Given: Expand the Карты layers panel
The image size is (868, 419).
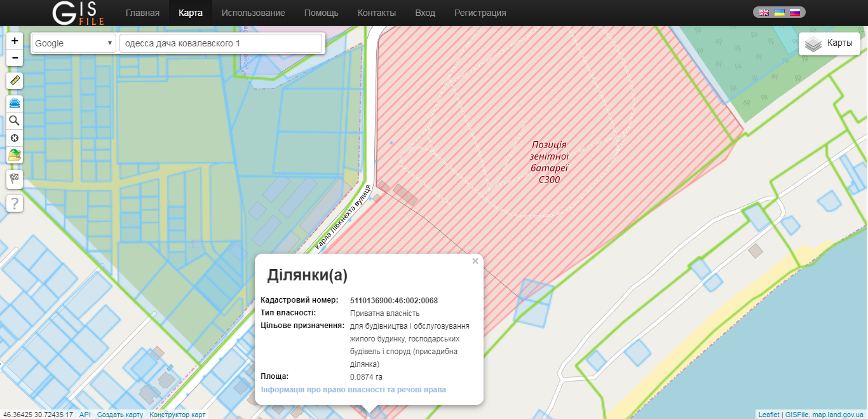Looking at the screenshot, I should click(829, 44).
